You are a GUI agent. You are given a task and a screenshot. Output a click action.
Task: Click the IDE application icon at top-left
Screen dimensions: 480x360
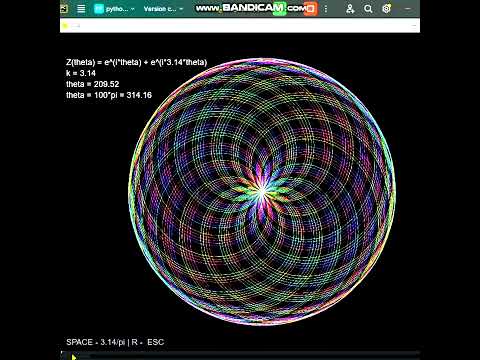(x=64, y=9)
